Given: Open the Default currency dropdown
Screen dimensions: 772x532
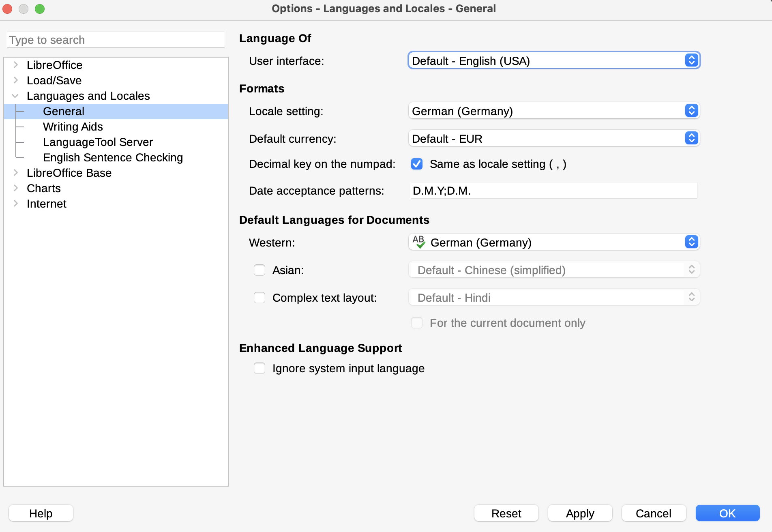Looking at the screenshot, I should click(554, 138).
